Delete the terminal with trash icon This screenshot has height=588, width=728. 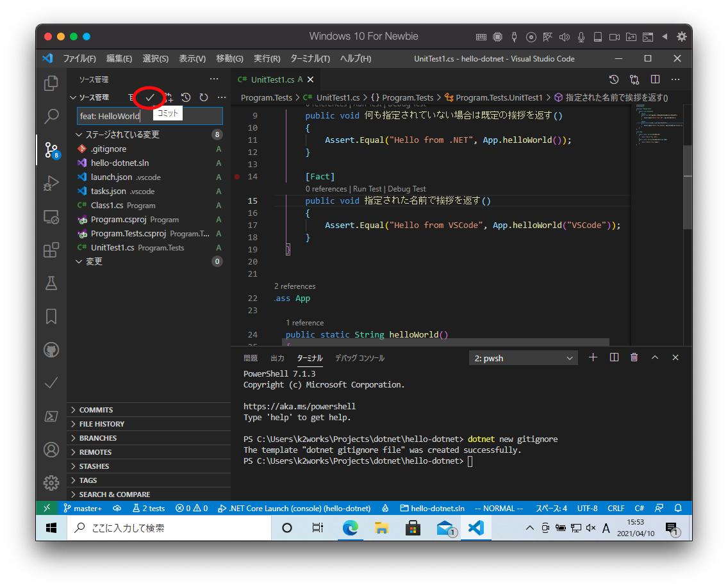[634, 357]
